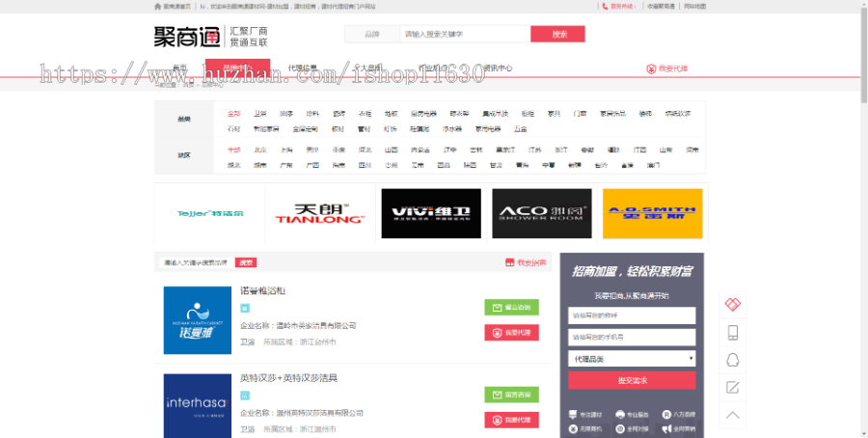Filter region by 上海
This screenshot has width=868, height=438.
[286, 150]
